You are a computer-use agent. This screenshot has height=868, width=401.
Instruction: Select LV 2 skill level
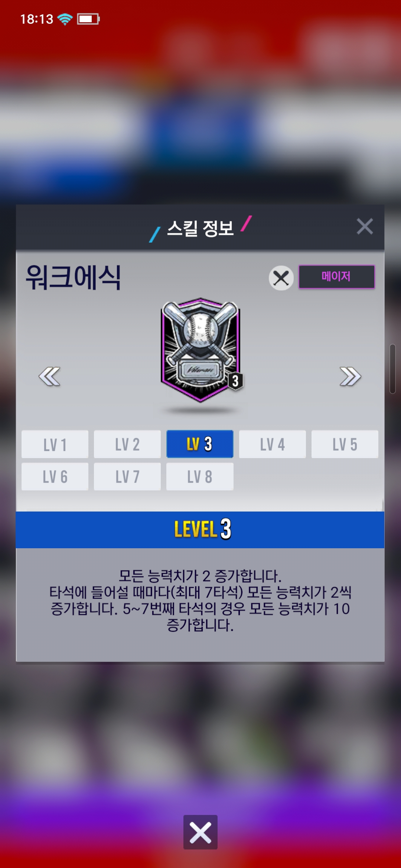coord(127,444)
